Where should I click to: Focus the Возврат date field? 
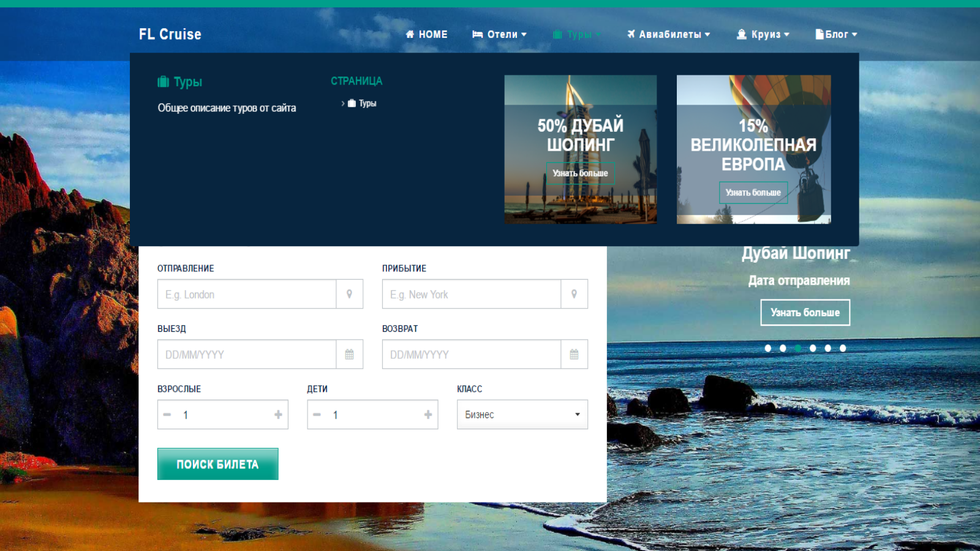(x=472, y=354)
